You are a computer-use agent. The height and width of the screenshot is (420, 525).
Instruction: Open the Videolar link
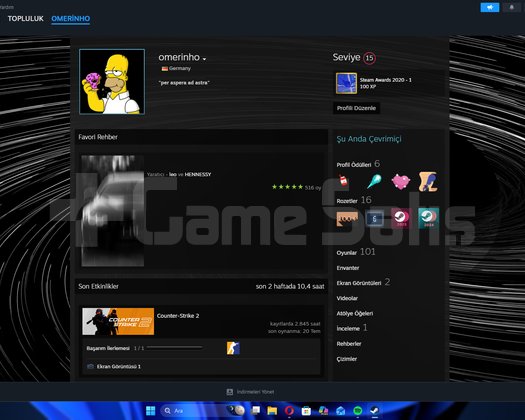347,298
